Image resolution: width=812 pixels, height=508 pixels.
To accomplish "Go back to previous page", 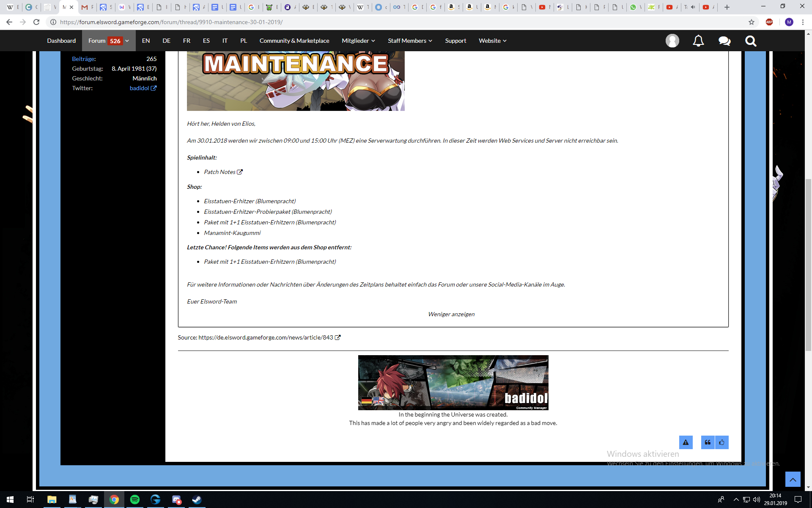I will 9,22.
